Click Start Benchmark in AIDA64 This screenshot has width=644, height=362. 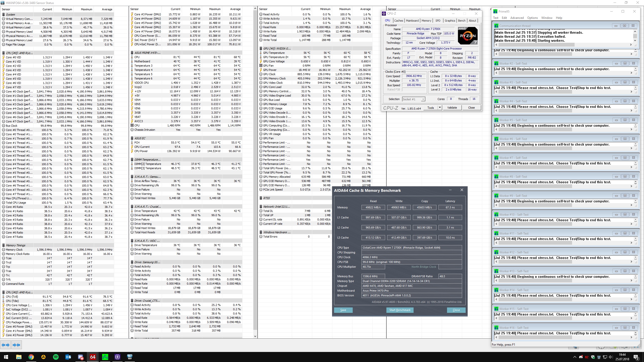click(x=400, y=310)
